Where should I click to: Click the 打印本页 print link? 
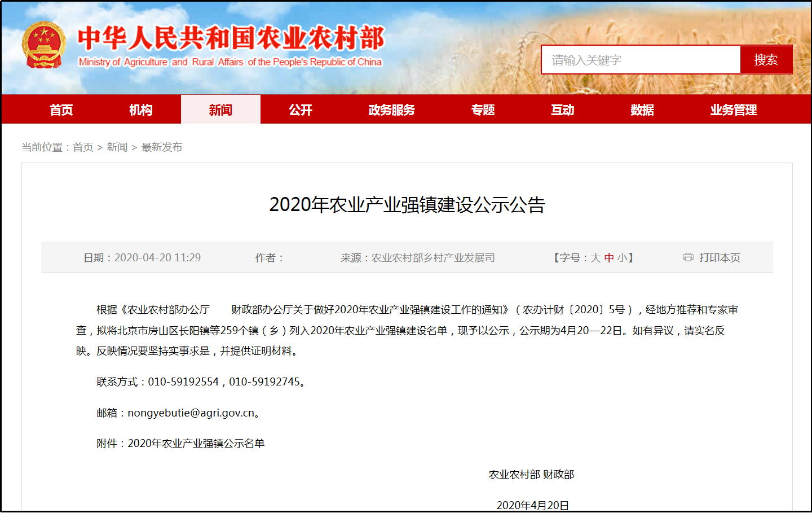point(720,258)
